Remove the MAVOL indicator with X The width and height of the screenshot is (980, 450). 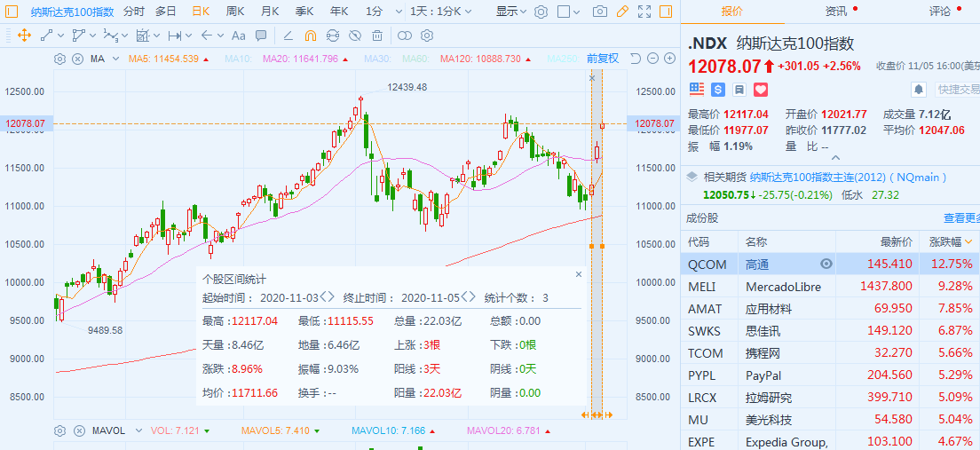pos(79,430)
